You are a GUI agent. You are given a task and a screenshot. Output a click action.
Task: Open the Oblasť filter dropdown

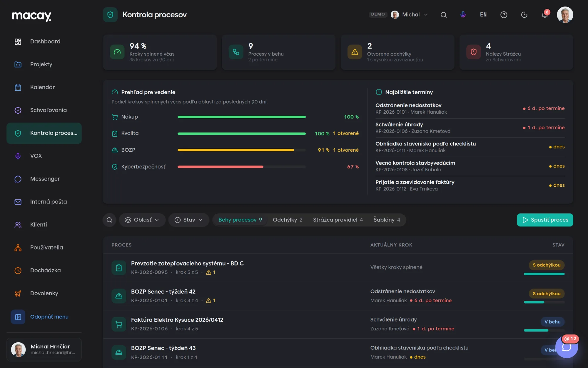click(x=142, y=220)
